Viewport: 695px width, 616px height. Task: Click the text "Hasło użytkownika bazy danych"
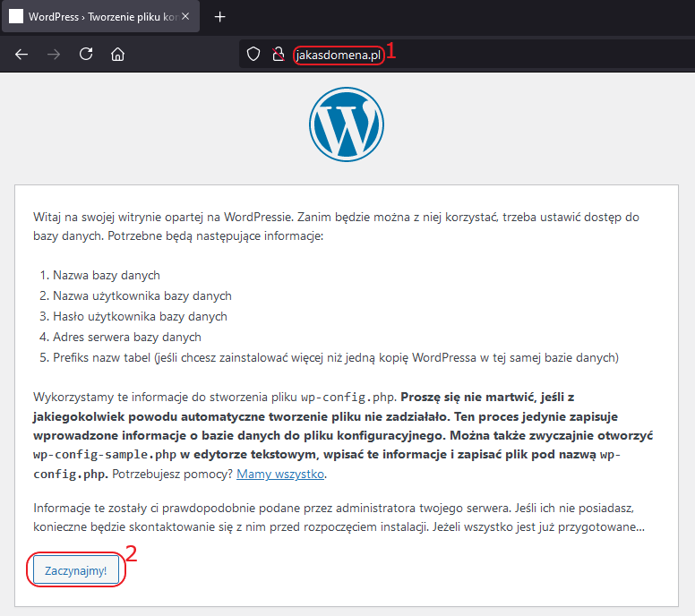click(140, 316)
